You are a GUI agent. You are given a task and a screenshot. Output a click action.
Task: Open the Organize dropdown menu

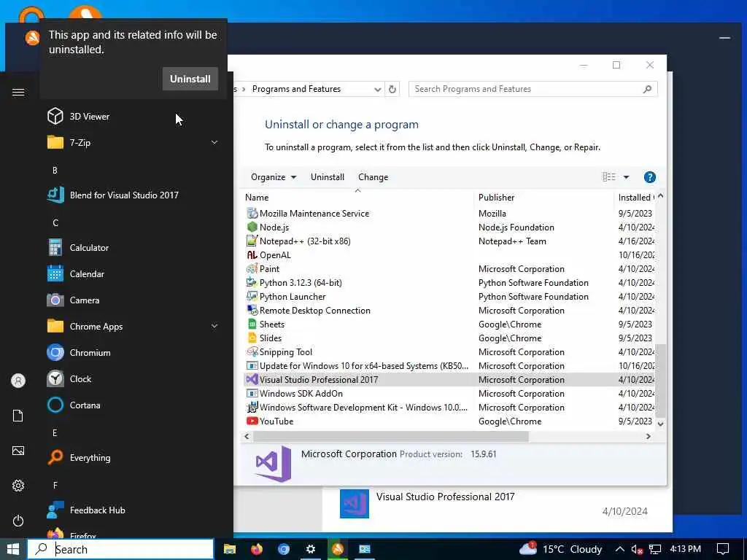[x=274, y=177]
